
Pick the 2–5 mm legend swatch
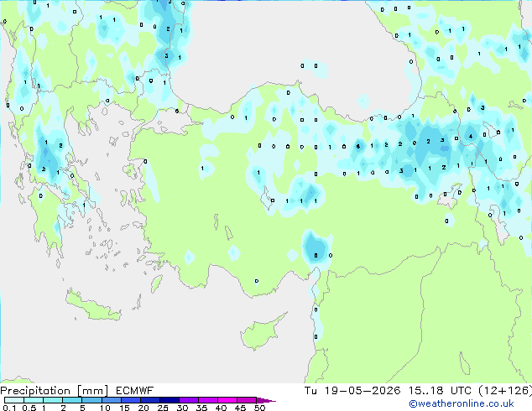click(72, 400)
